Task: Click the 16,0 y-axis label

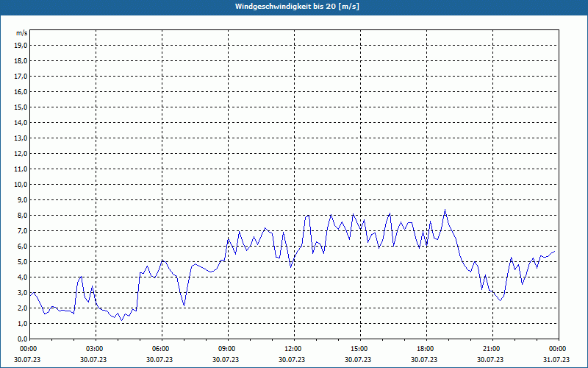Action: point(21,91)
